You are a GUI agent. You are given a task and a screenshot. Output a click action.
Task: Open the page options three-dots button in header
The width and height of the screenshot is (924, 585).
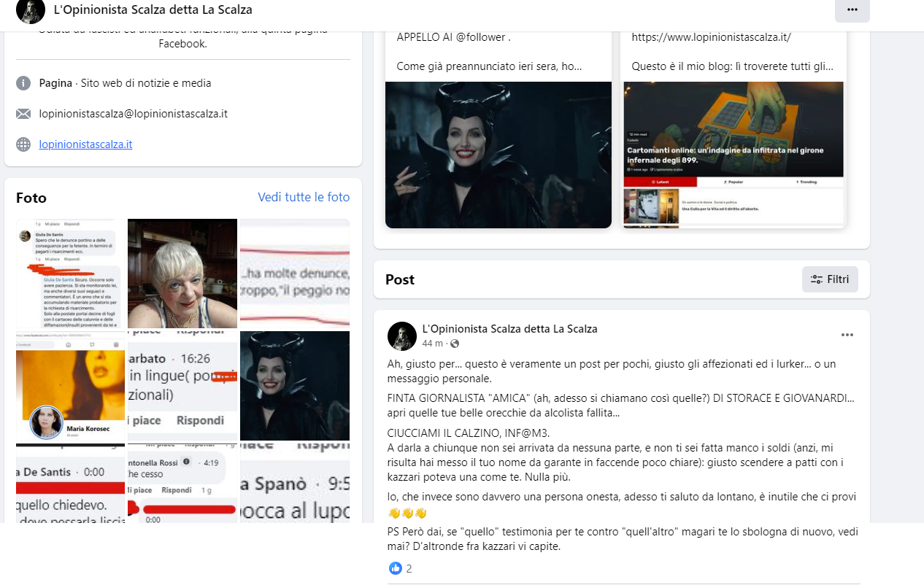[x=852, y=10]
